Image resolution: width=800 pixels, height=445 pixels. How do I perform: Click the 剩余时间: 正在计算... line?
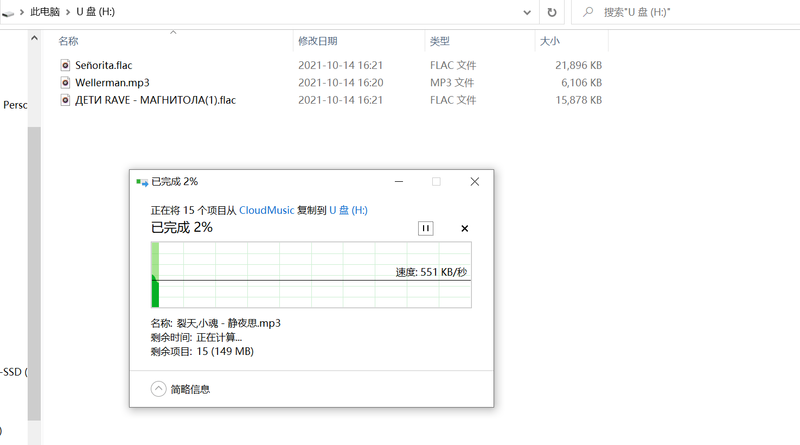point(196,337)
